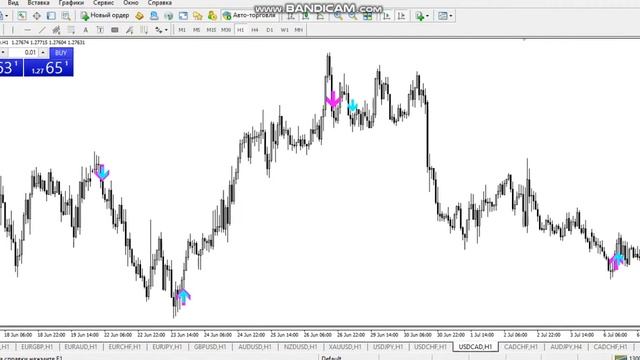This screenshot has width=640, height=360.
Task: Toggle Авто-торговля button
Action: (249, 16)
